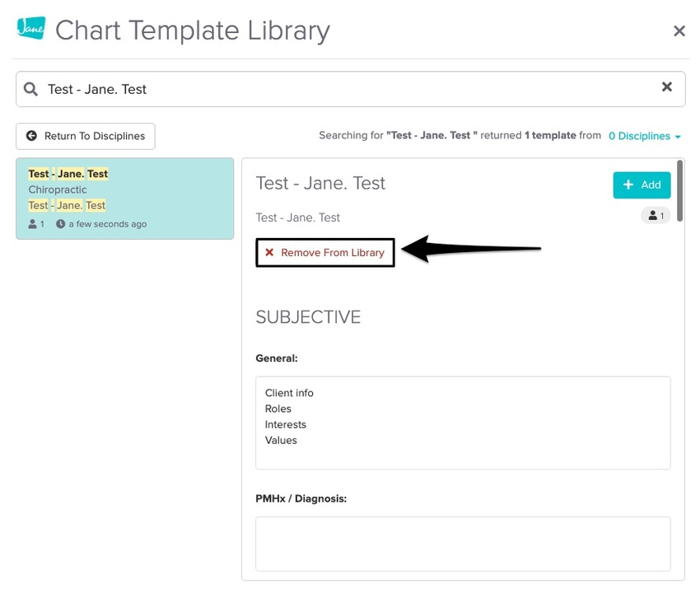Click the user count icon in card

coord(33,224)
